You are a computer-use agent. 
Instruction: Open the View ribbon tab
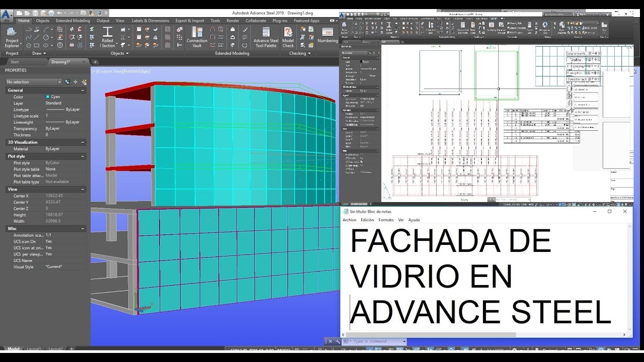pyautogui.click(x=120, y=21)
